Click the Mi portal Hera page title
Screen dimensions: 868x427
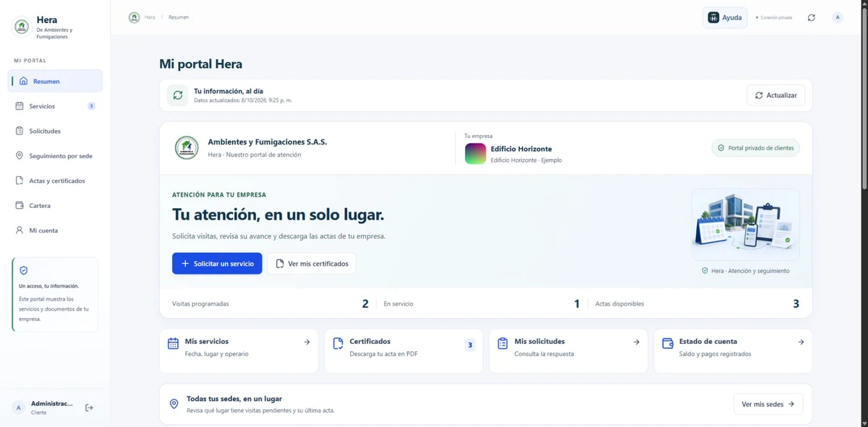click(201, 64)
